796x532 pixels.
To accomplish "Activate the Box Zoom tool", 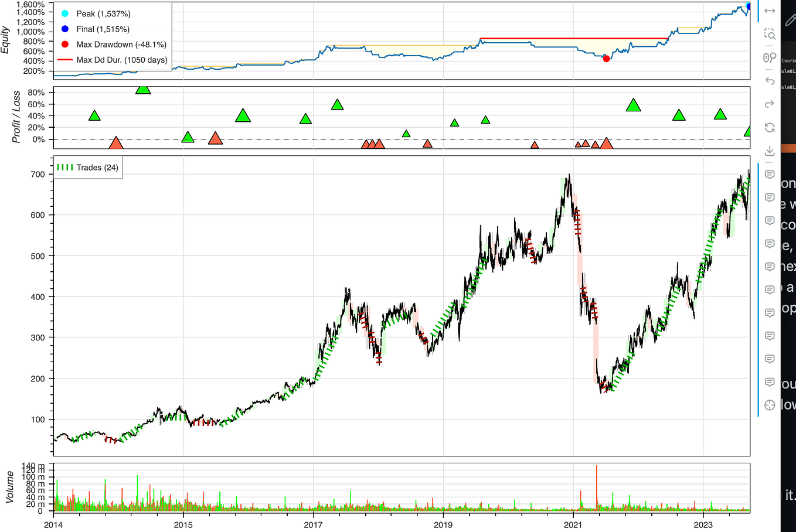I will [x=770, y=35].
